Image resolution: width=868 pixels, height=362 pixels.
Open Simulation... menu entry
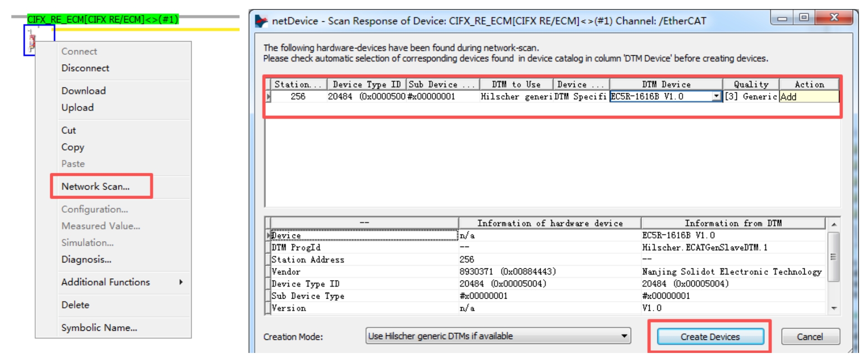pos(87,243)
